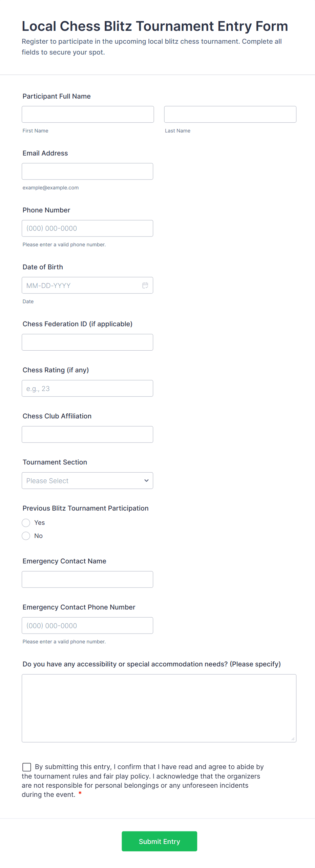Click the Phone Number input field
Image resolution: width=315 pixels, height=868 pixels.
tap(87, 228)
